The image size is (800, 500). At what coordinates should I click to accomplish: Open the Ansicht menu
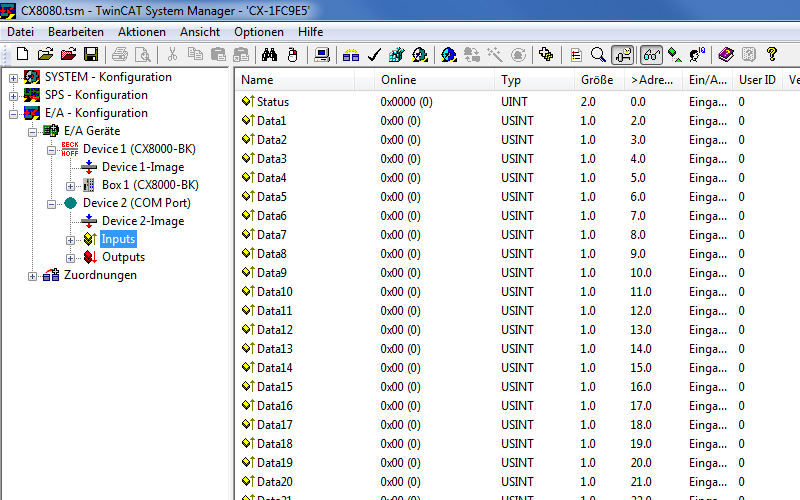199,32
